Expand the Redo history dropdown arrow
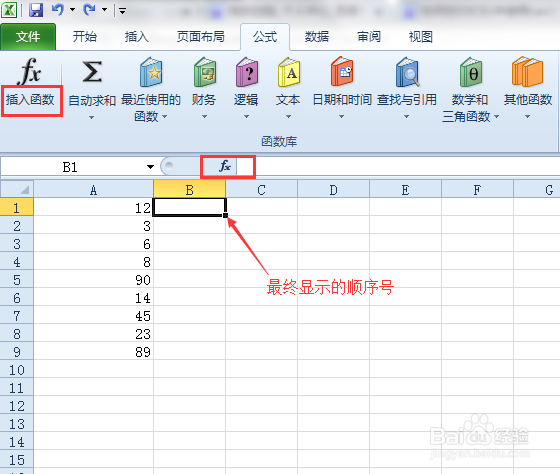 (x=105, y=10)
